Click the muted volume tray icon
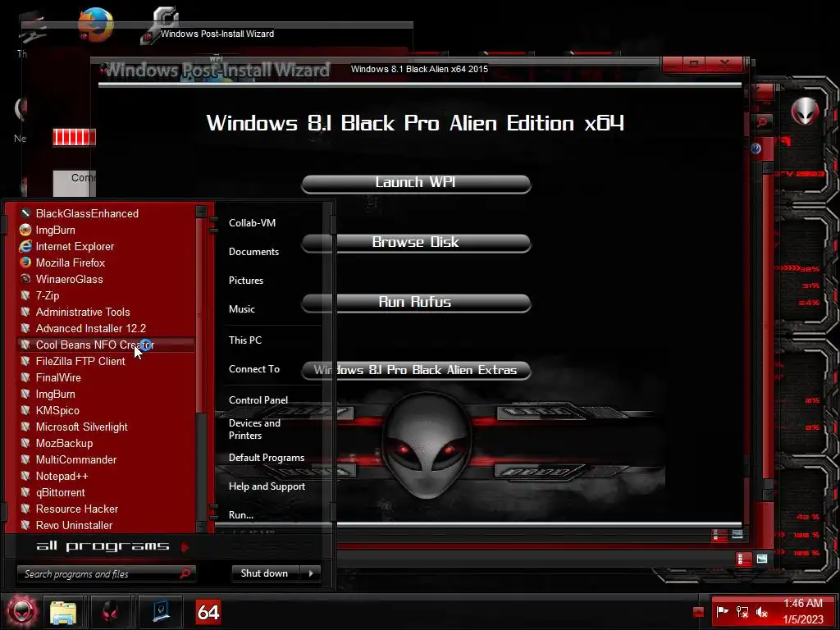The height and width of the screenshot is (630, 840). pyautogui.click(x=762, y=611)
